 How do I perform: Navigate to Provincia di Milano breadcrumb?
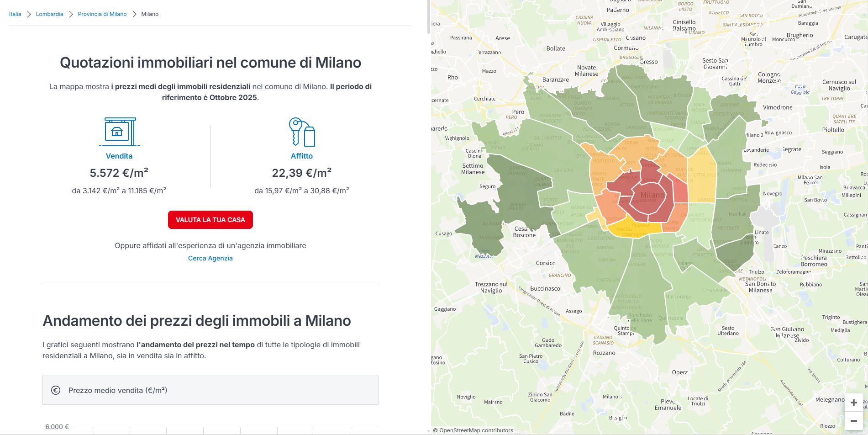coord(102,14)
